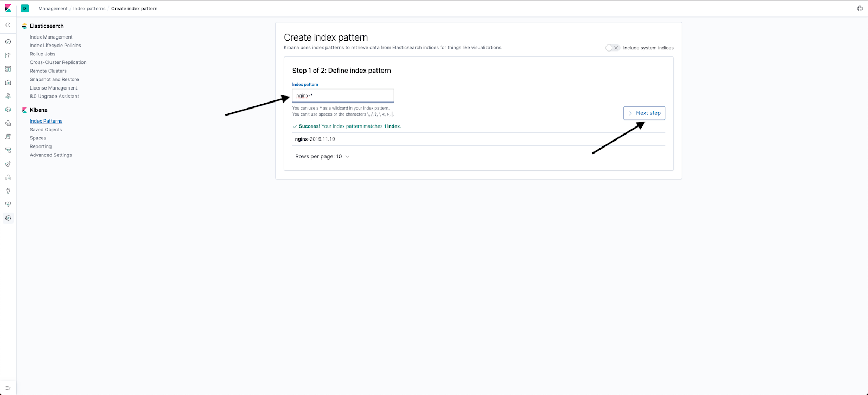Click the Elasticsearch section heading

tap(47, 26)
